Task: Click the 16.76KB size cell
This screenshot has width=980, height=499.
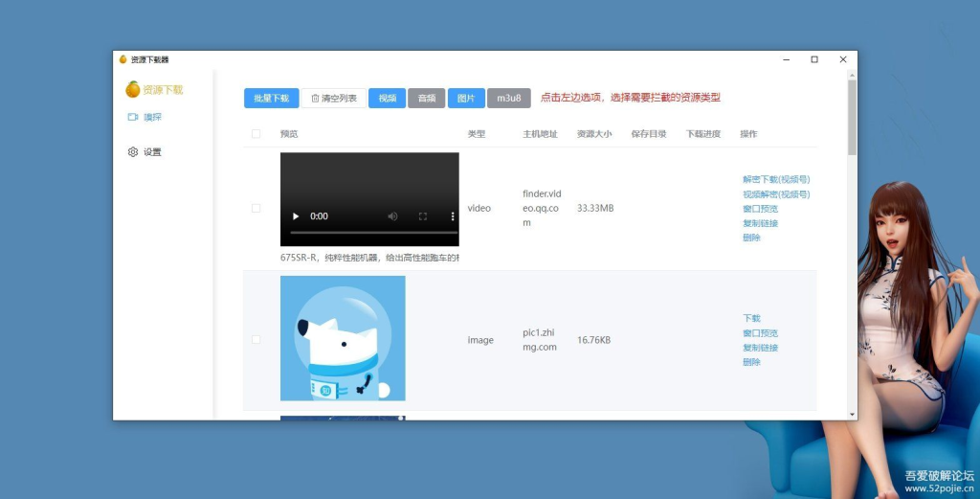Action: coord(593,340)
